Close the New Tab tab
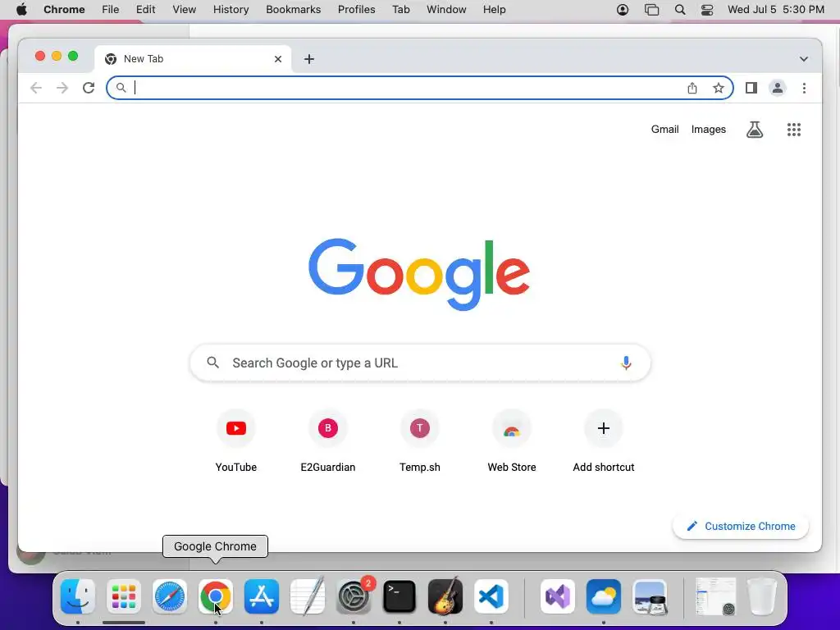This screenshot has height=630, width=840. pos(278,59)
